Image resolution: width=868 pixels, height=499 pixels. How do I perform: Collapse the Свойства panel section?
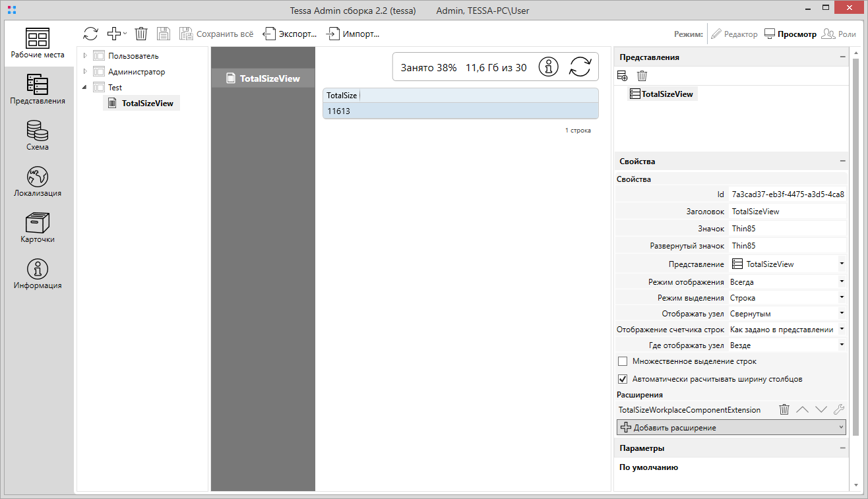click(x=842, y=161)
